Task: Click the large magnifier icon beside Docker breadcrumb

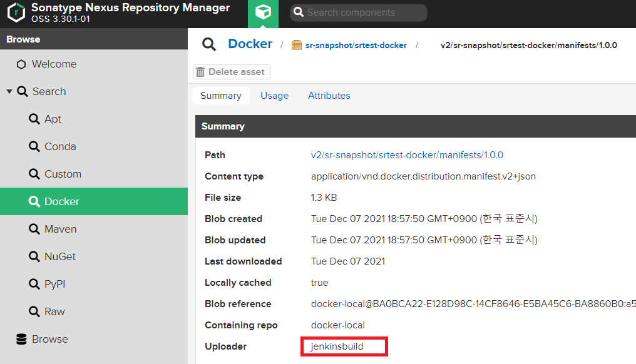Action: (209, 44)
